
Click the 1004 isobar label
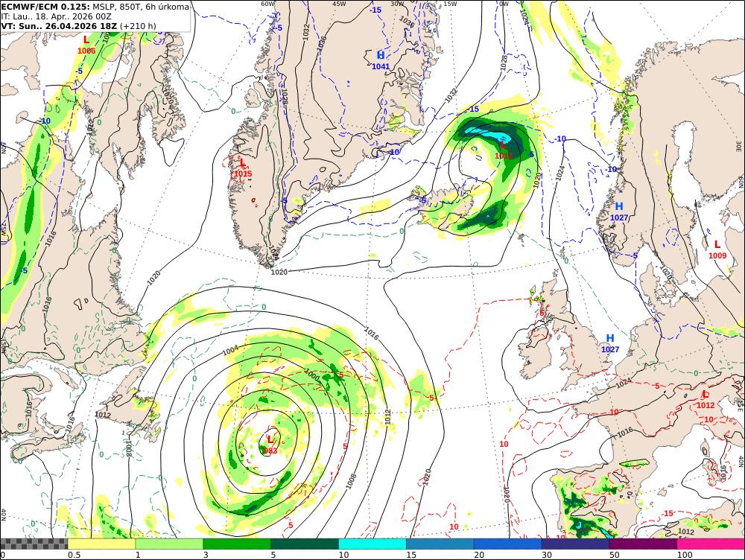pos(230,351)
